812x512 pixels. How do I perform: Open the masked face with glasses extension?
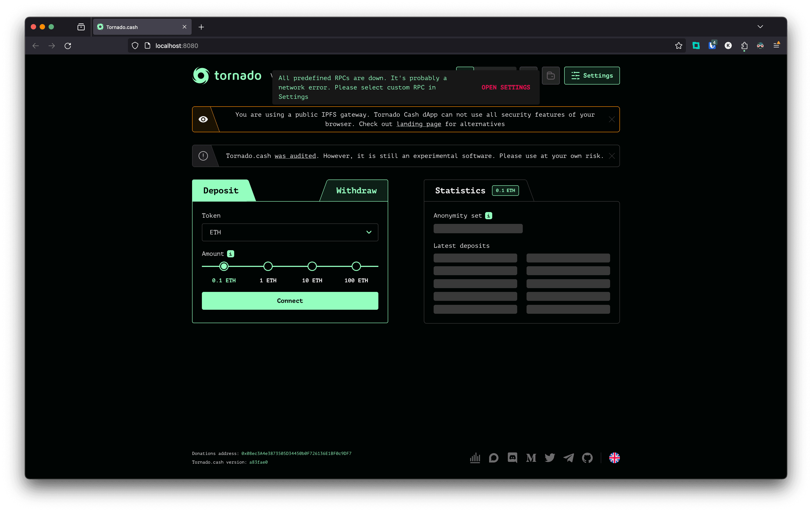tap(760, 45)
